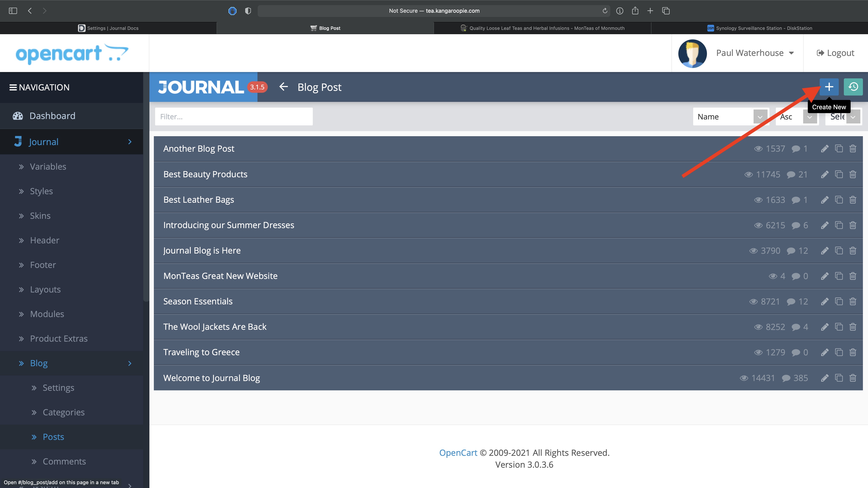This screenshot has height=488, width=868.
Task: Edit the Best Beauty Products post
Action: point(825,175)
